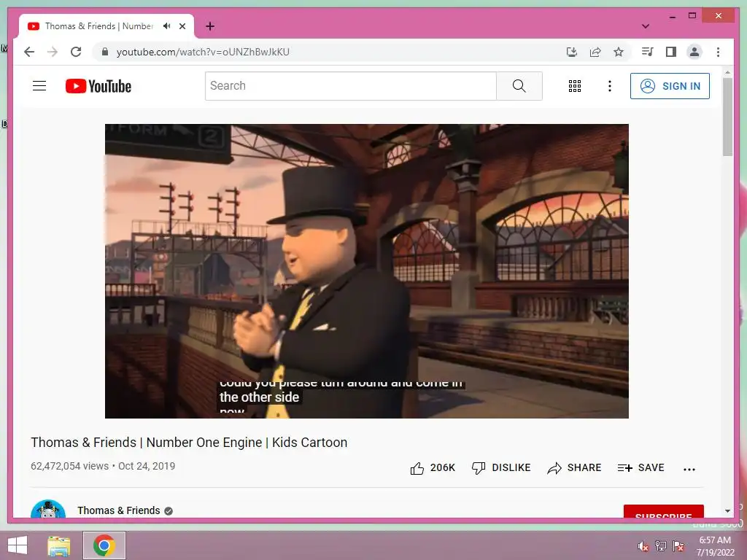Image resolution: width=747 pixels, height=560 pixels.
Task: Mute the tab via speaker icon
Action: (166, 26)
